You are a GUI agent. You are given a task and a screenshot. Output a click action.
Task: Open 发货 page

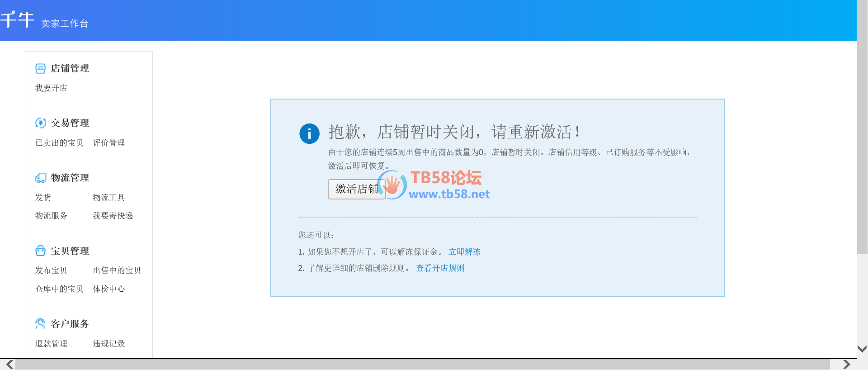43,198
